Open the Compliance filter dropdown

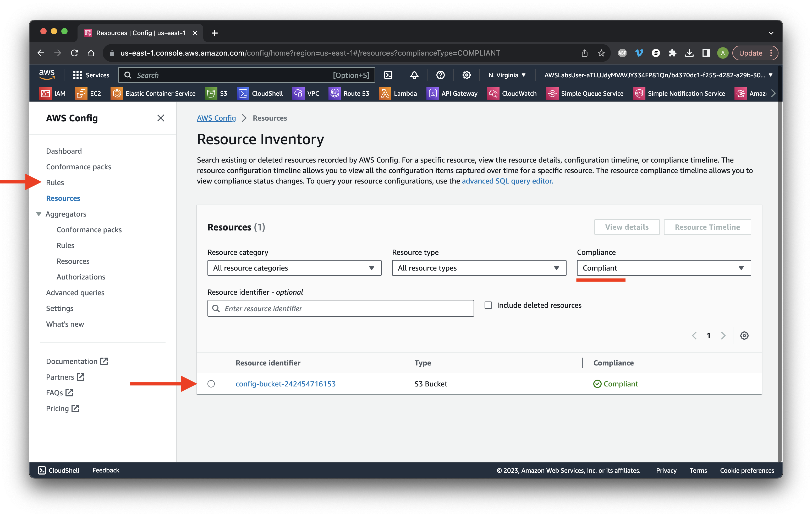[x=664, y=268]
